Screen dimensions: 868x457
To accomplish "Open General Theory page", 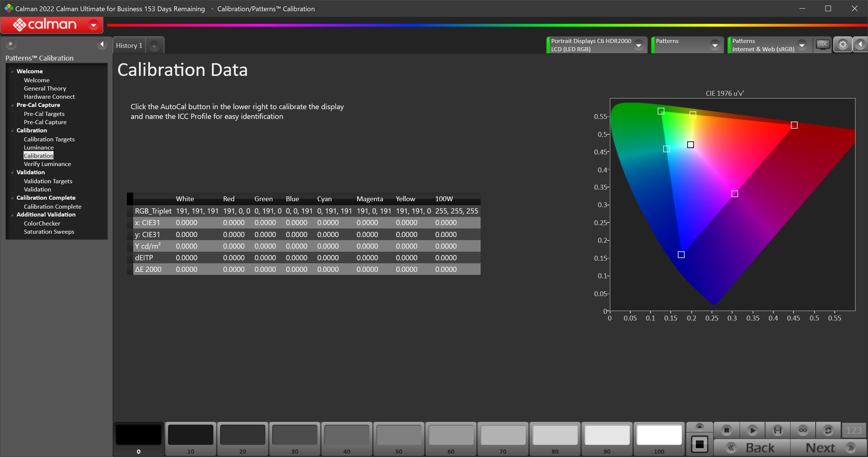I will [x=45, y=88].
